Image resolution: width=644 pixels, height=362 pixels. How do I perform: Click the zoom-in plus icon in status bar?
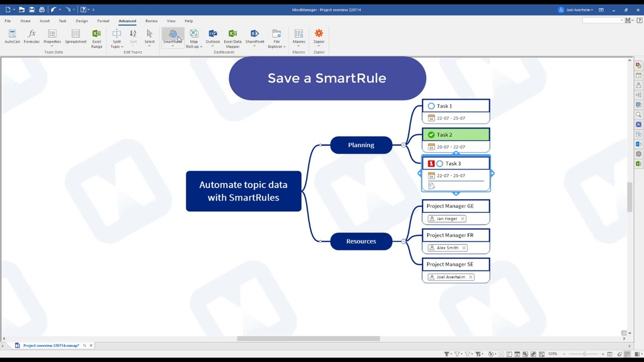[603, 354]
